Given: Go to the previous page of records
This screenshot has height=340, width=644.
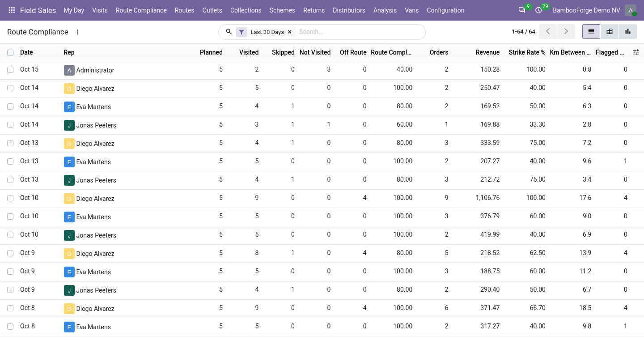Looking at the screenshot, I should (x=548, y=31).
